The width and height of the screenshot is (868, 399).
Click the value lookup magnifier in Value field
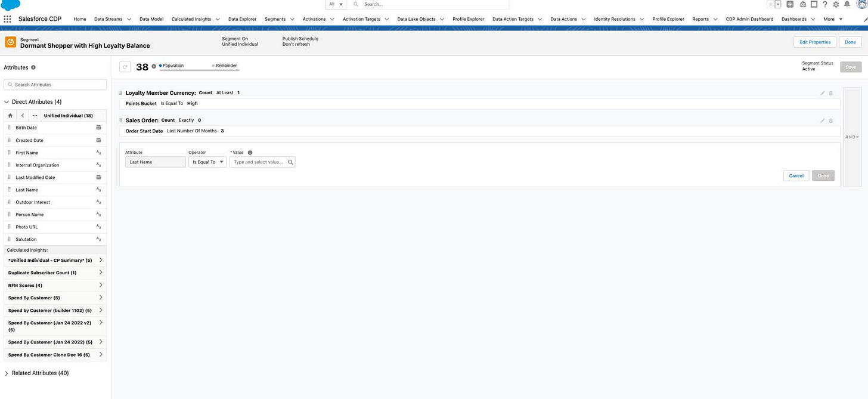point(290,162)
